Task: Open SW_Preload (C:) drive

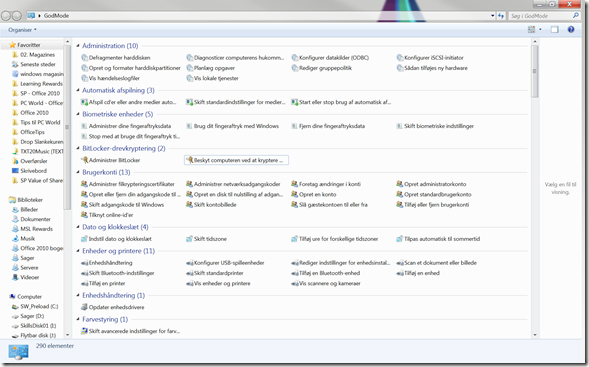Action: point(35,307)
